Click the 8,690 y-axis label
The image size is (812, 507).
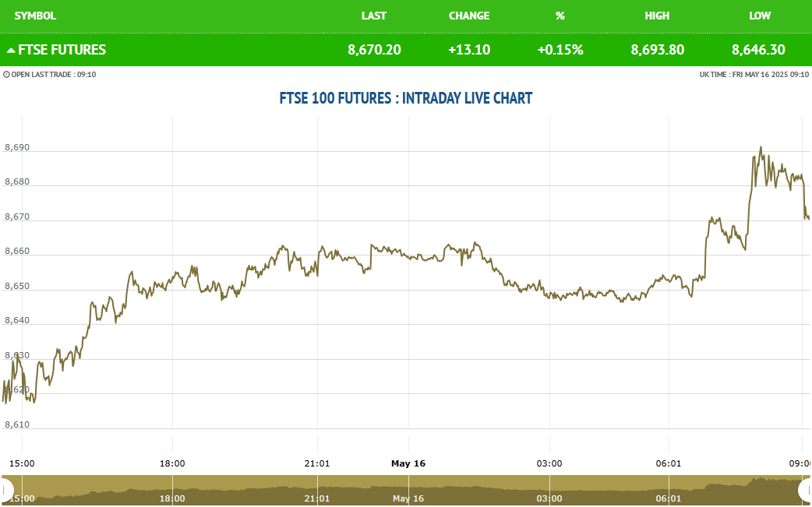tap(17, 147)
